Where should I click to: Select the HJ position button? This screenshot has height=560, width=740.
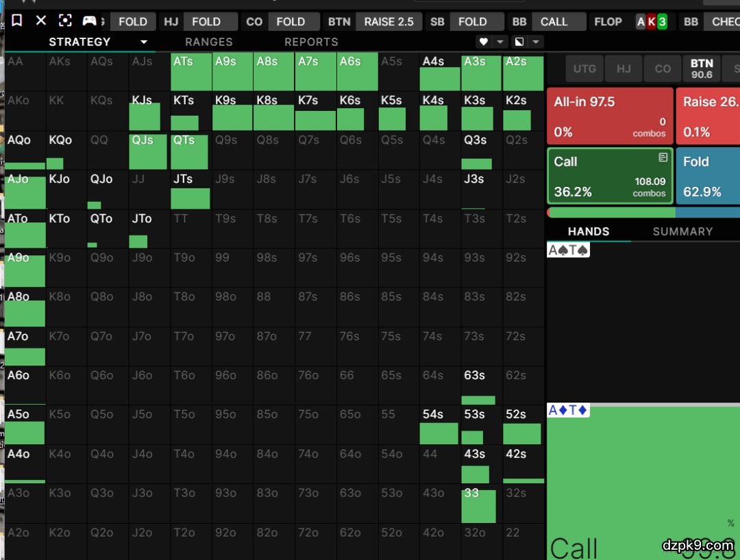click(x=624, y=68)
